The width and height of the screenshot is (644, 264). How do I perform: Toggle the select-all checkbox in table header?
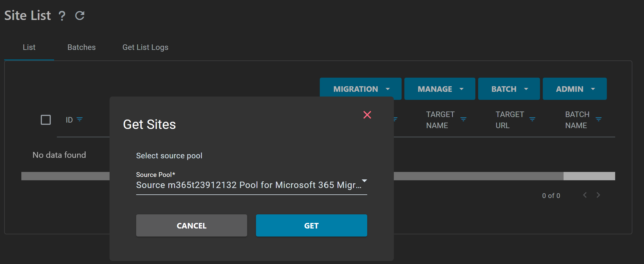(46, 120)
